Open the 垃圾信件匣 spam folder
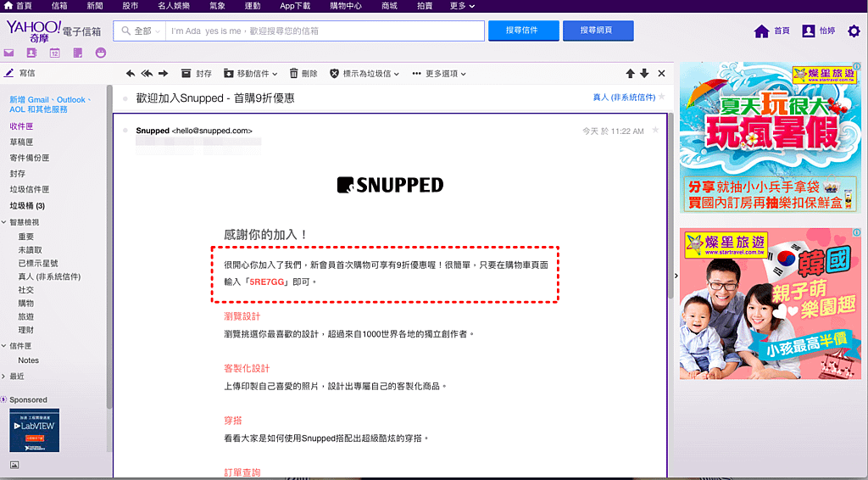868x480 pixels. coord(30,189)
